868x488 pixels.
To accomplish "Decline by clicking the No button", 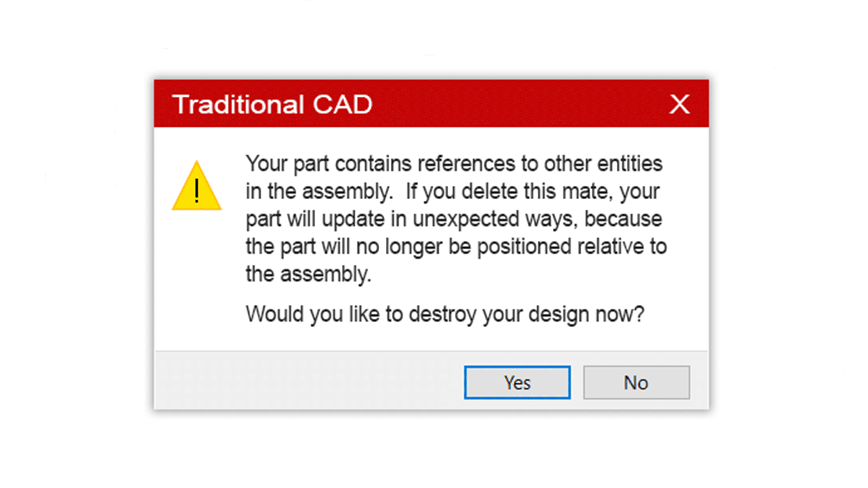I will coord(636,382).
